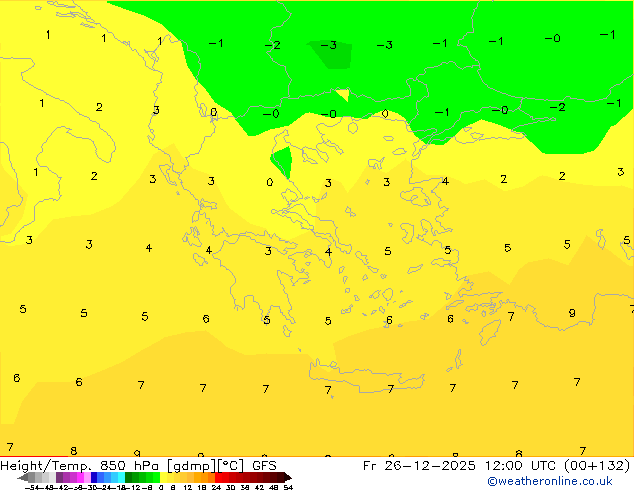Click the "(00+132)" forecast hour text

597,466
